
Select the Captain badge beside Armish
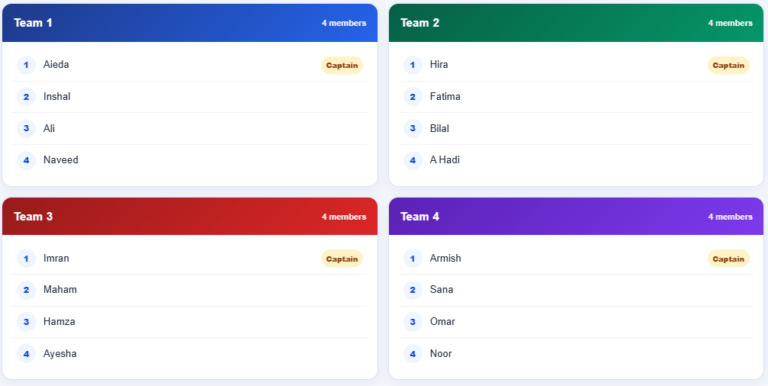[x=728, y=259]
